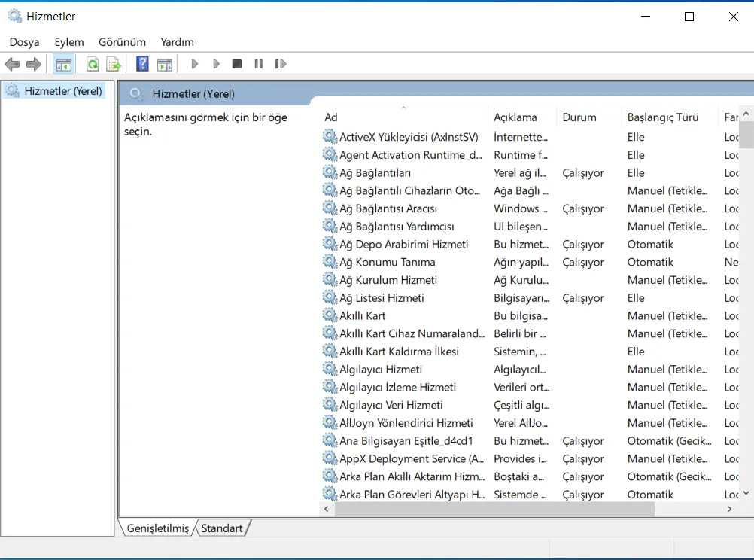This screenshot has width=754, height=560.
Task: Click Çalışıyor status of Ağ Bağlantıları
Action: click(x=583, y=172)
